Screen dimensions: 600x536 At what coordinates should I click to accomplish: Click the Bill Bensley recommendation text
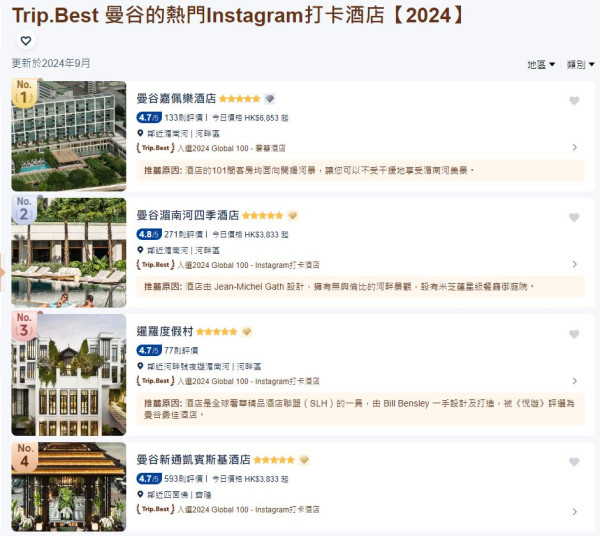pos(359,409)
